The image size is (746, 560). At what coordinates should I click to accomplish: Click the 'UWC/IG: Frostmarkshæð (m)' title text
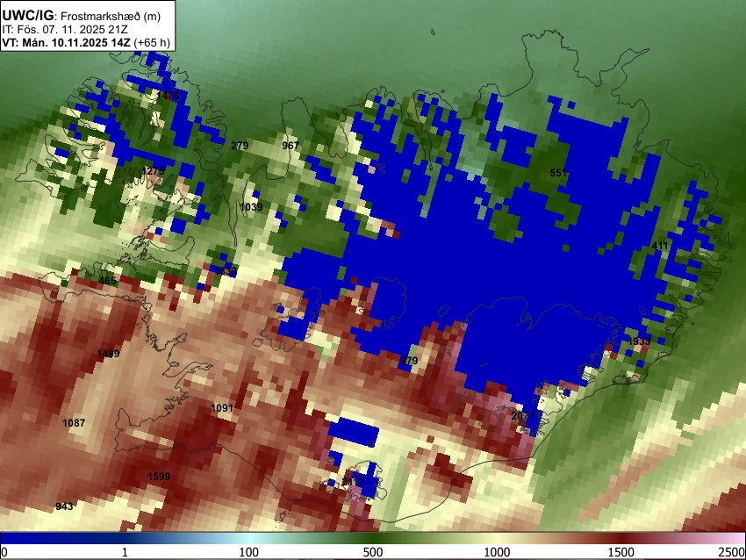(x=82, y=16)
